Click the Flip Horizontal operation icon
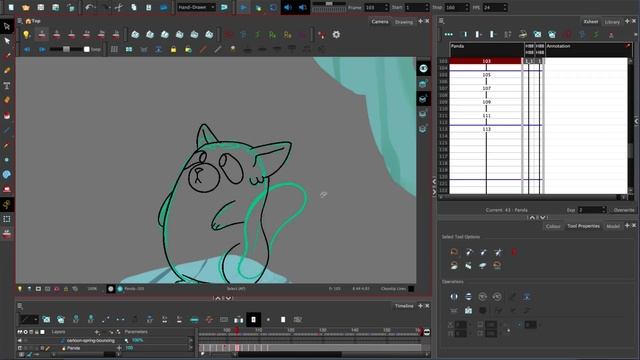The width and height of the screenshot is (640, 360). pos(454,297)
